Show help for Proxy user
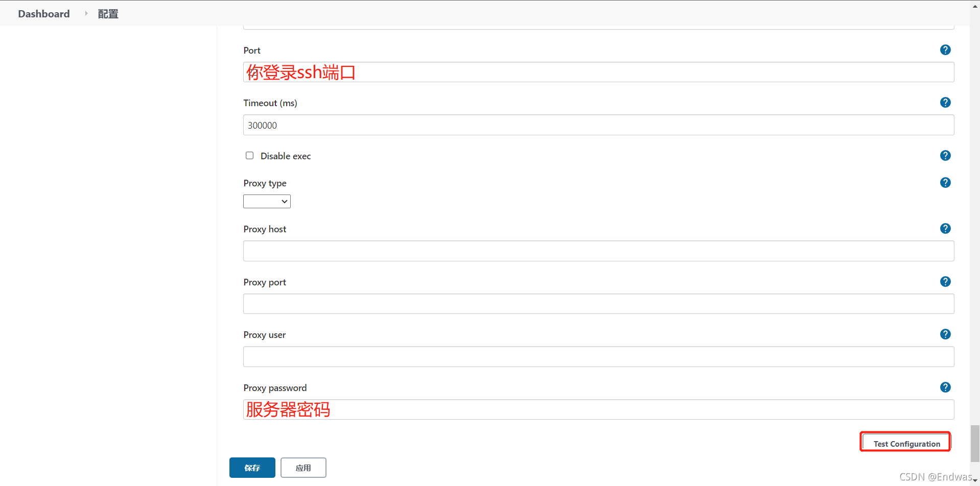 coord(945,334)
